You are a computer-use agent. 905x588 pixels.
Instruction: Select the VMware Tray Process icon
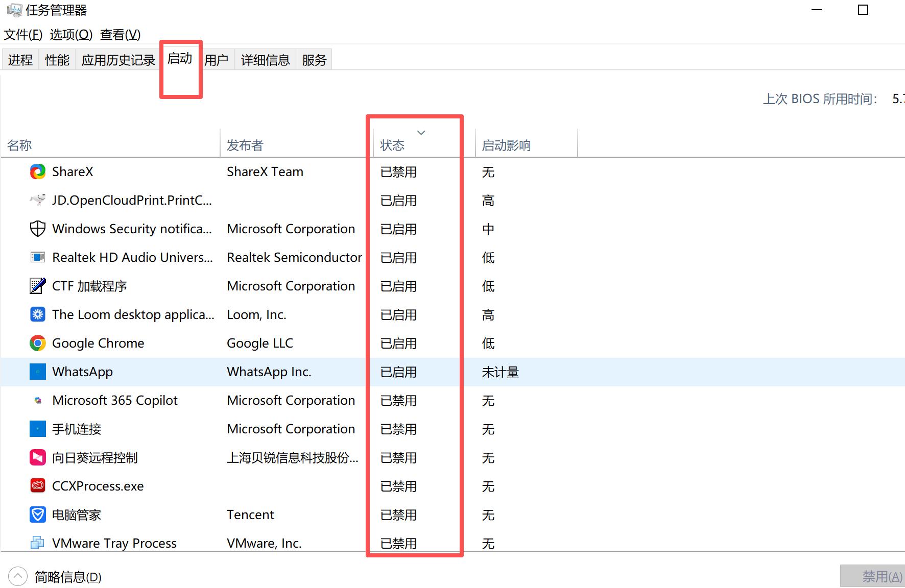tap(36, 543)
